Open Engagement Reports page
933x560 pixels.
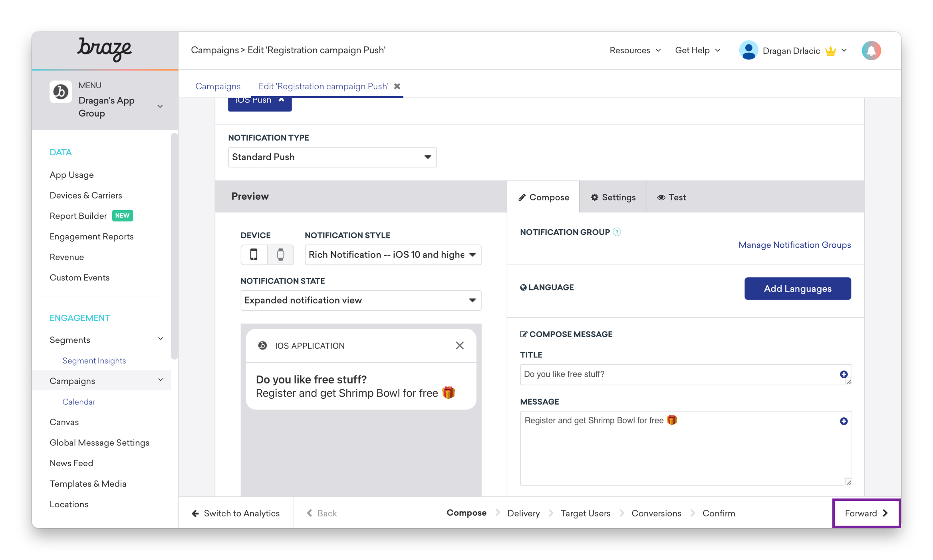pos(91,236)
